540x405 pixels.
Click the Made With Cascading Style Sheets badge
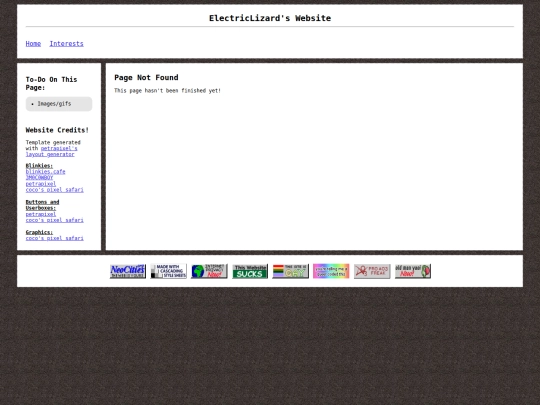pos(168,271)
